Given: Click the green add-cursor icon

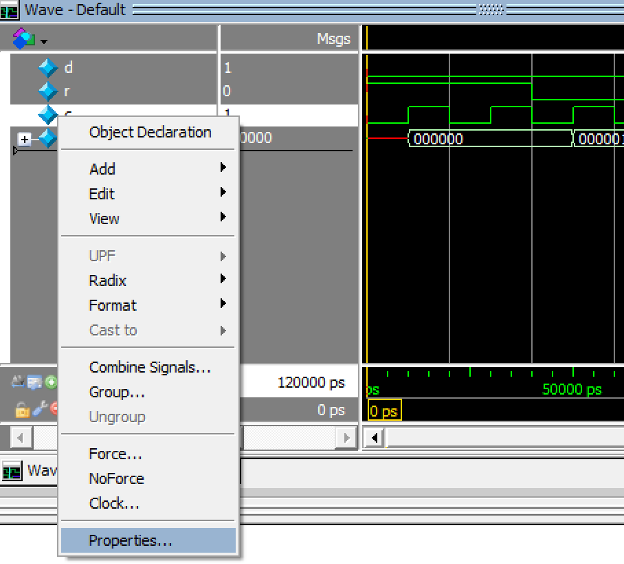Looking at the screenshot, I should point(51,382).
